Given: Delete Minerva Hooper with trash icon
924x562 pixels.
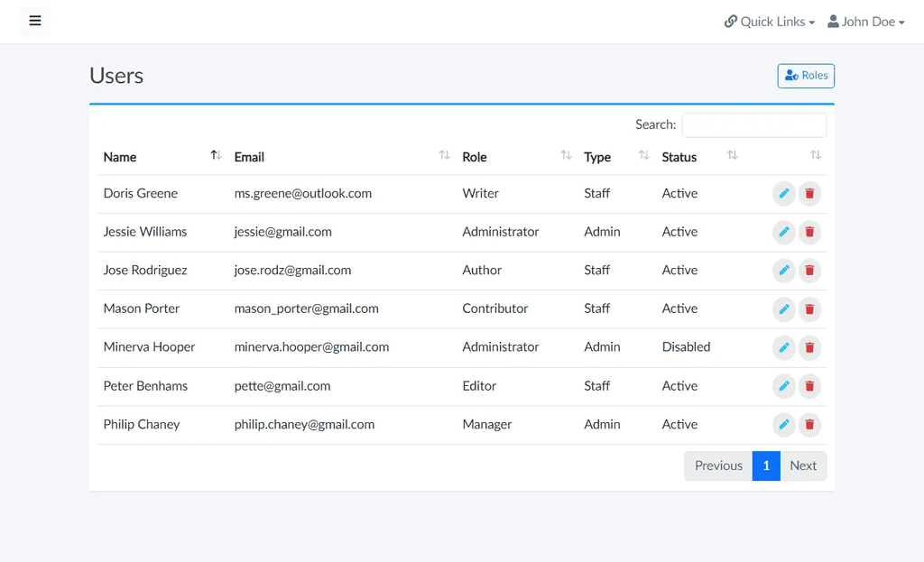Looking at the screenshot, I should click(809, 347).
